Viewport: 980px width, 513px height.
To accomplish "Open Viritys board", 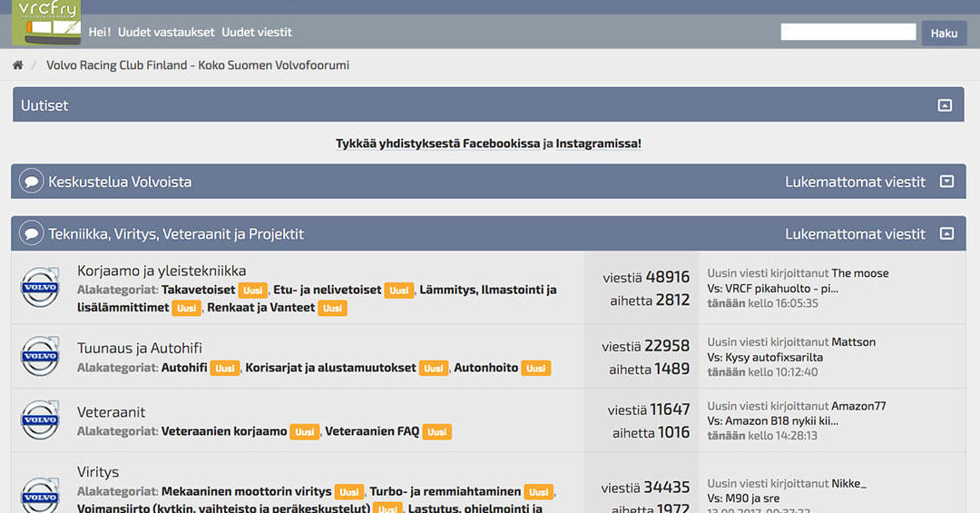I will click(x=97, y=472).
